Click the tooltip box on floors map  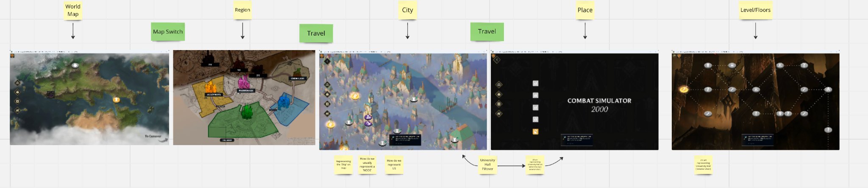pos(757,140)
